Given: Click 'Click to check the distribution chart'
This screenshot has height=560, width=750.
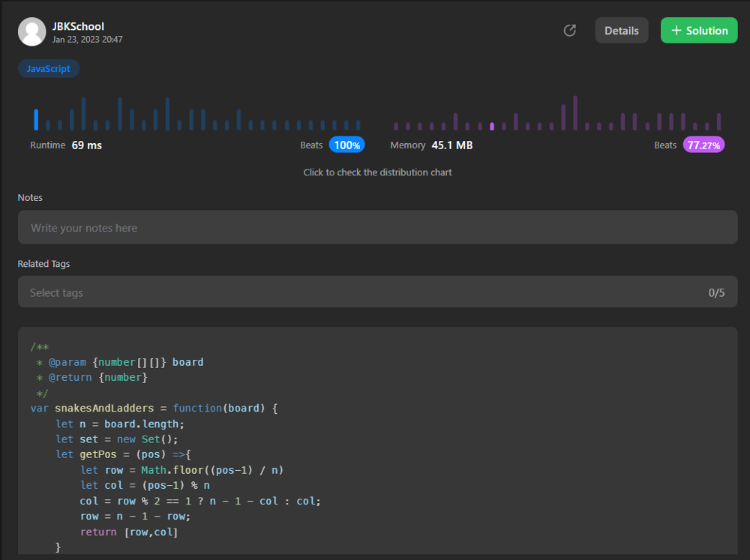Looking at the screenshot, I should click(377, 172).
